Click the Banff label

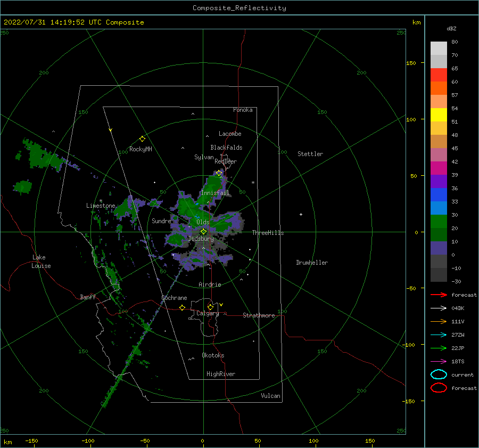[x=88, y=297]
